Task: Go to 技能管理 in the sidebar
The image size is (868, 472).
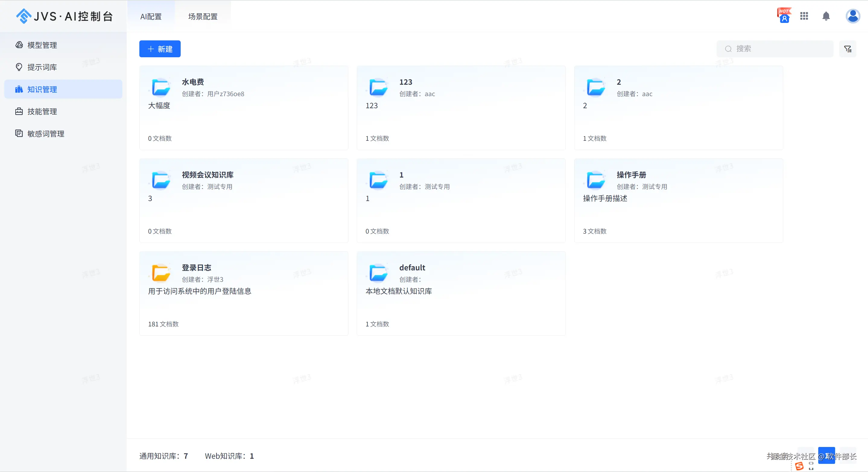Action: [x=42, y=112]
